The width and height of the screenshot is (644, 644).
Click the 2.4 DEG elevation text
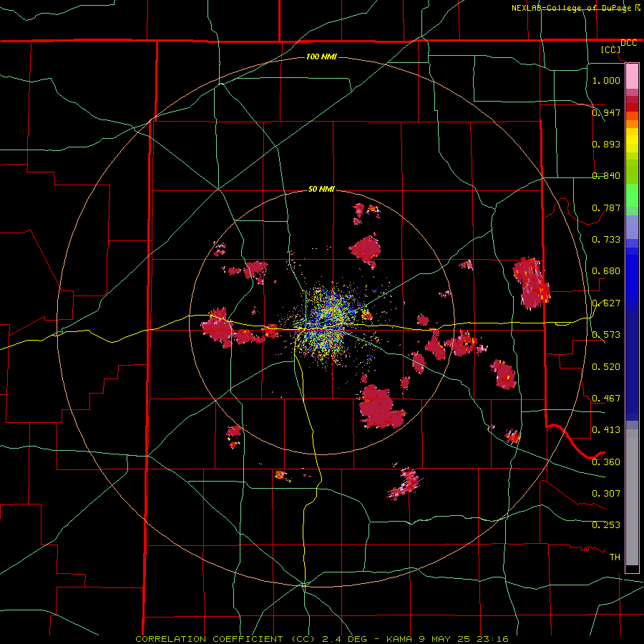click(x=345, y=639)
